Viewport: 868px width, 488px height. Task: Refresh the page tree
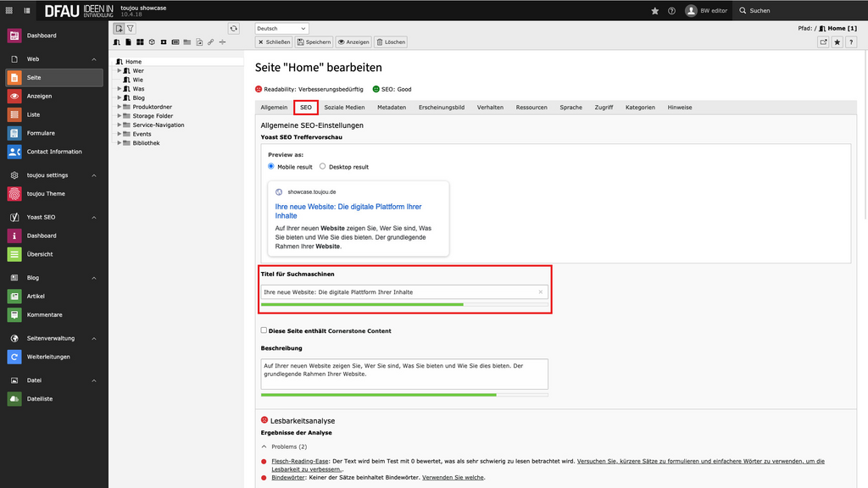(x=233, y=28)
